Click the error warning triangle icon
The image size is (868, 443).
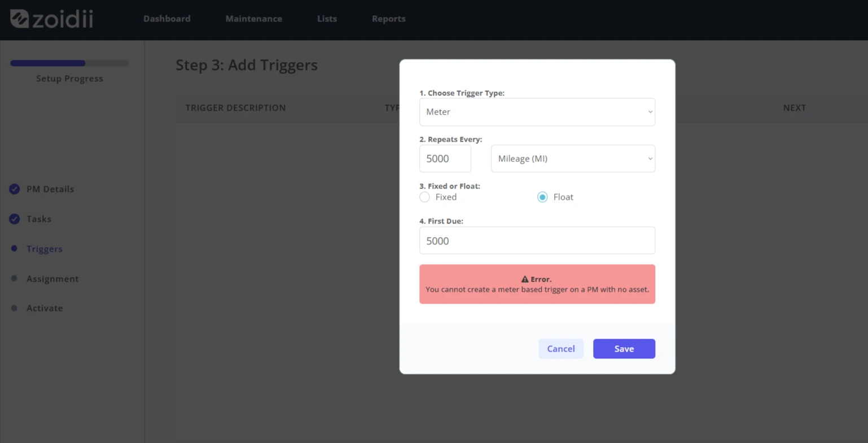click(525, 279)
